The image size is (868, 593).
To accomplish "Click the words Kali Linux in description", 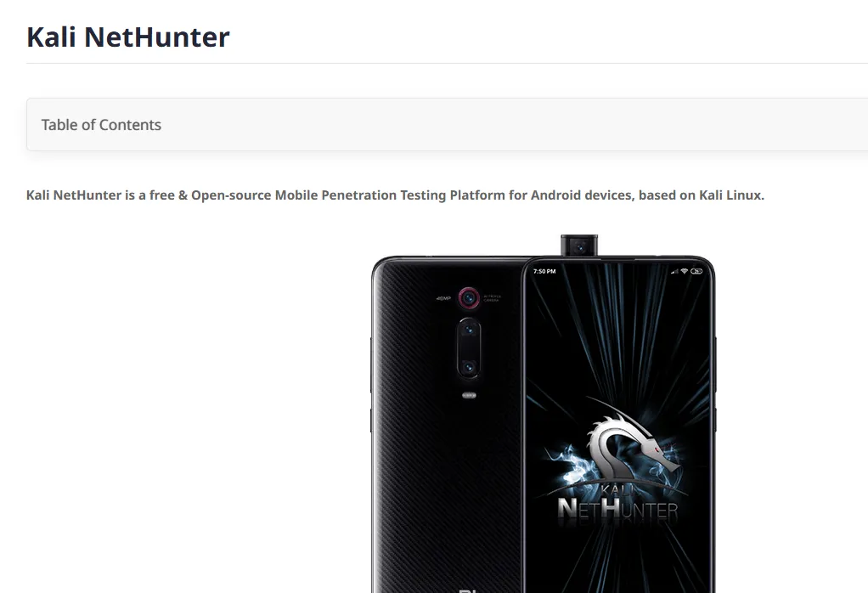I will (x=730, y=195).
